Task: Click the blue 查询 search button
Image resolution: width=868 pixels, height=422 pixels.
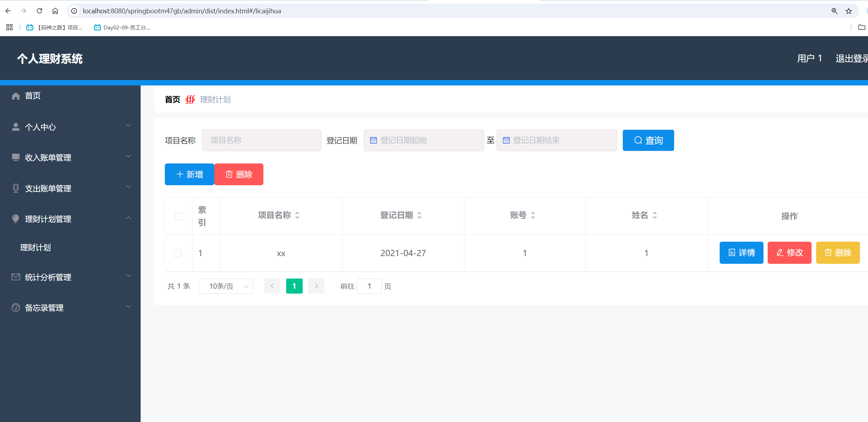Action: tap(648, 140)
